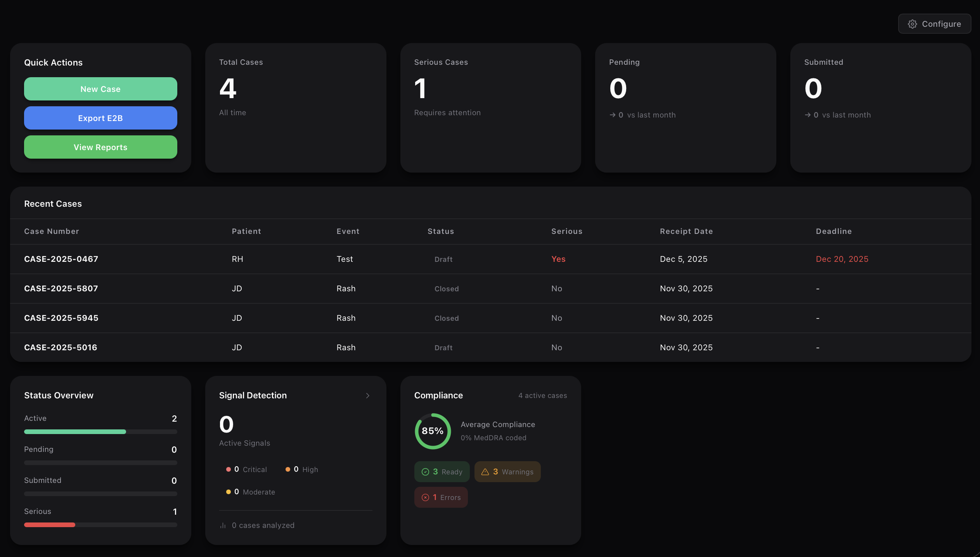The image size is (980, 557).
Task: Click the trend arrow icon in Pending card
Action: point(612,115)
